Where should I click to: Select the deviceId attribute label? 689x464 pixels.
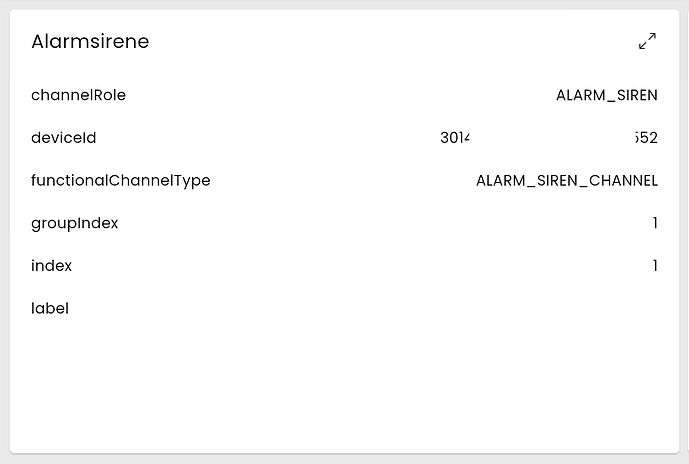coord(63,138)
